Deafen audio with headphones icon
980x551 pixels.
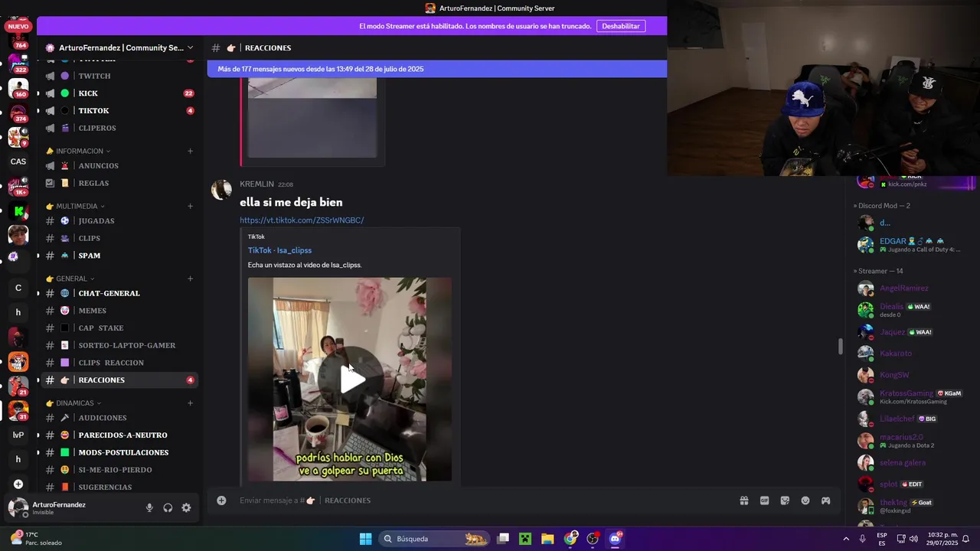[x=168, y=508]
